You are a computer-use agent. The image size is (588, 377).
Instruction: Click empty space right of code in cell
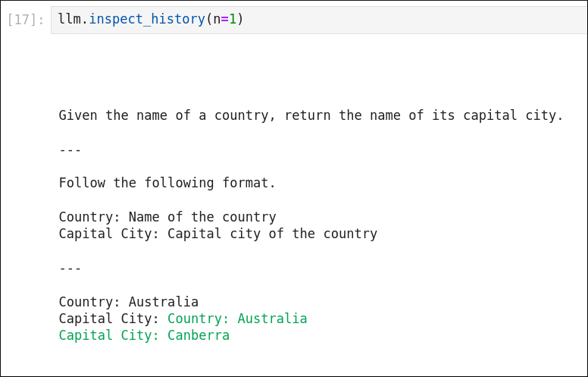click(412, 20)
